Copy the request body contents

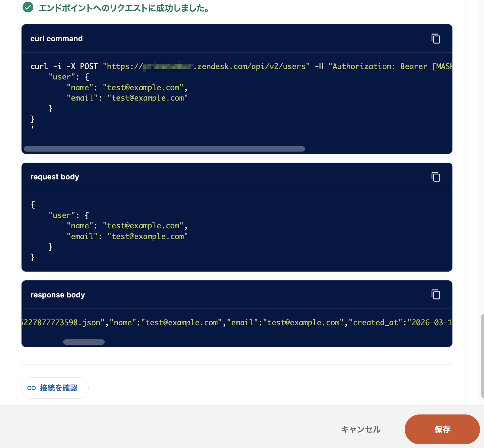pyautogui.click(x=436, y=177)
